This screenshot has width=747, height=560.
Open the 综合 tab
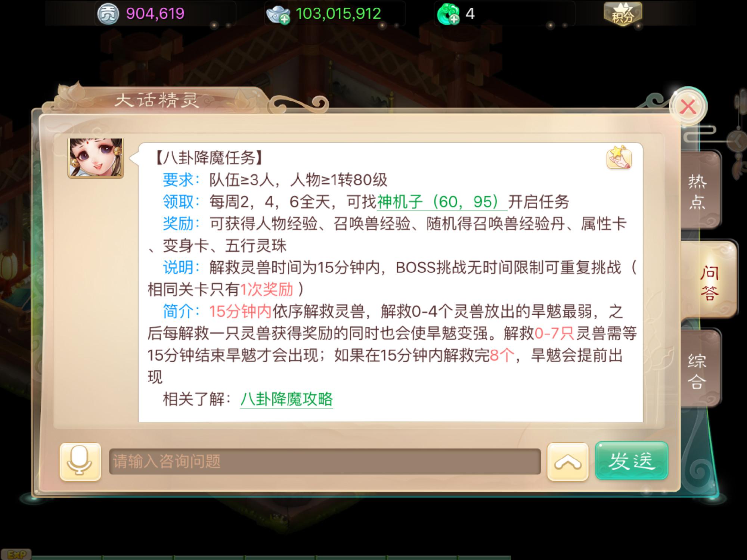click(698, 371)
